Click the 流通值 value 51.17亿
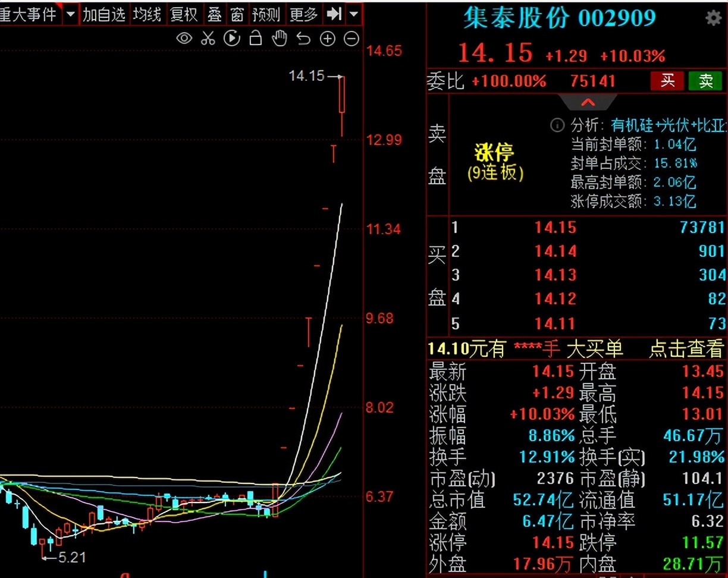The image size is (728, 578). 694,500
